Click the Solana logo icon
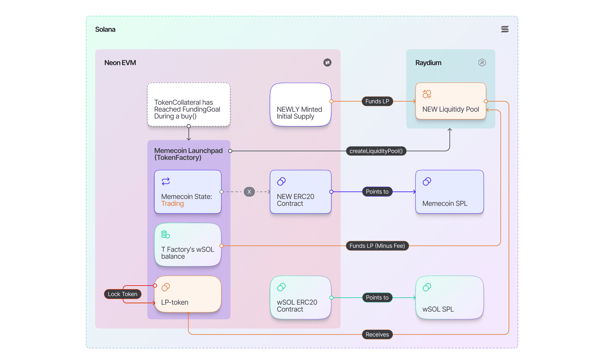The width and height of the screenshot is (604, 364). click(x=505, y=29)
